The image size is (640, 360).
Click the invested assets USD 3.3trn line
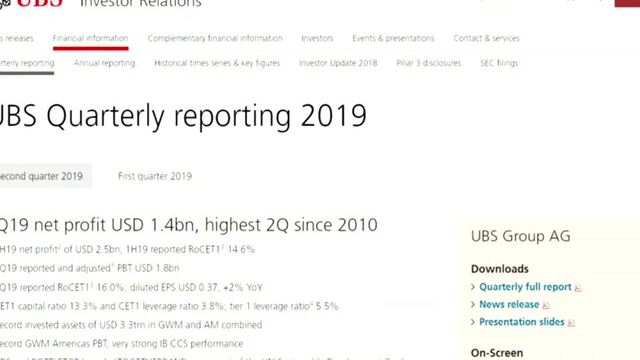tap(131, 325)
